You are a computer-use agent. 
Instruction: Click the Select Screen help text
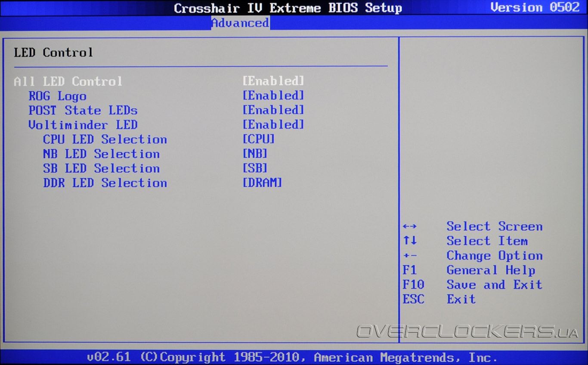pos(495,226)
